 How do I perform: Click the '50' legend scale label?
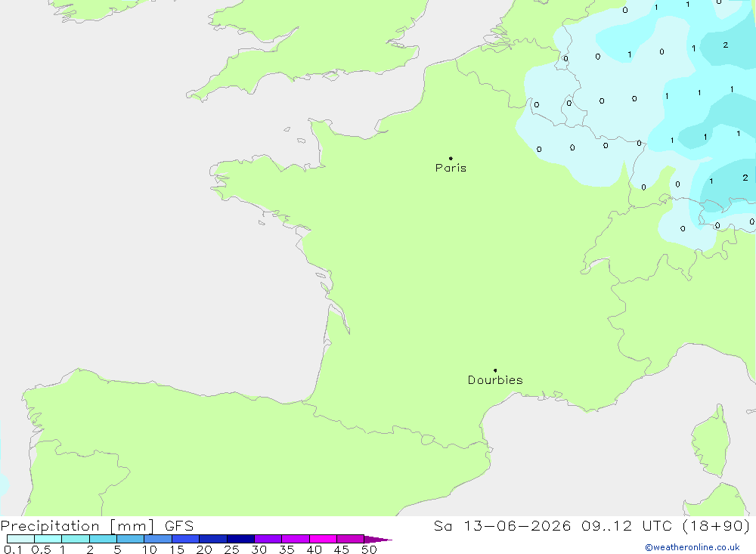[370, 549]
